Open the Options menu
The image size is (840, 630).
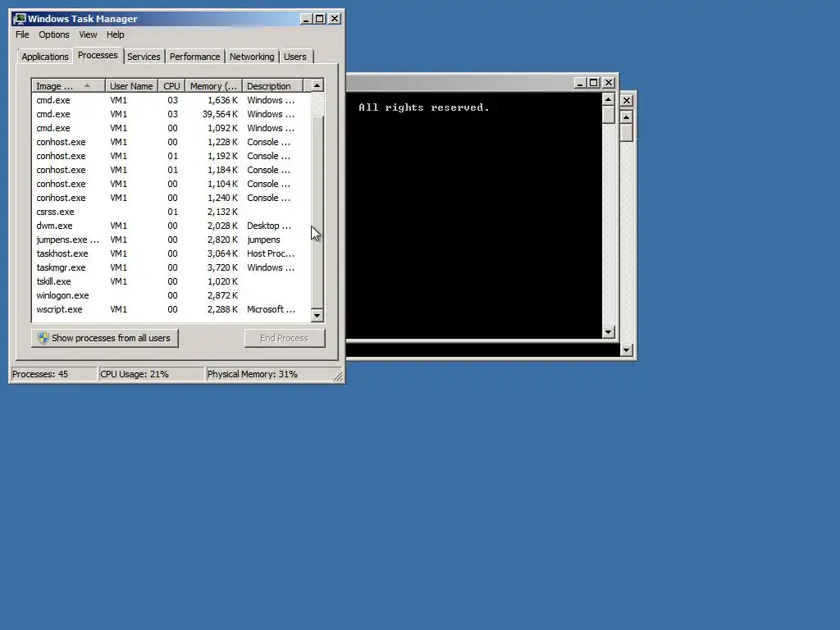pos(54,34)
